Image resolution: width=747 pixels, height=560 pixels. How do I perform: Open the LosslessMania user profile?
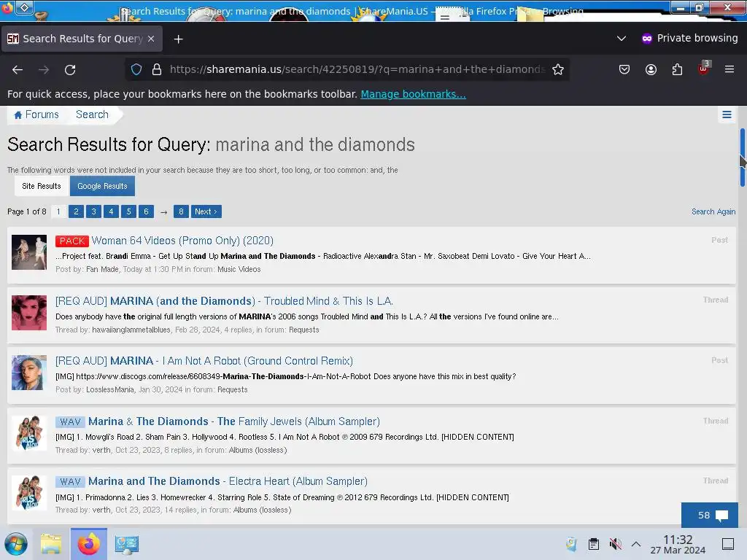click(x=110, y=389)
